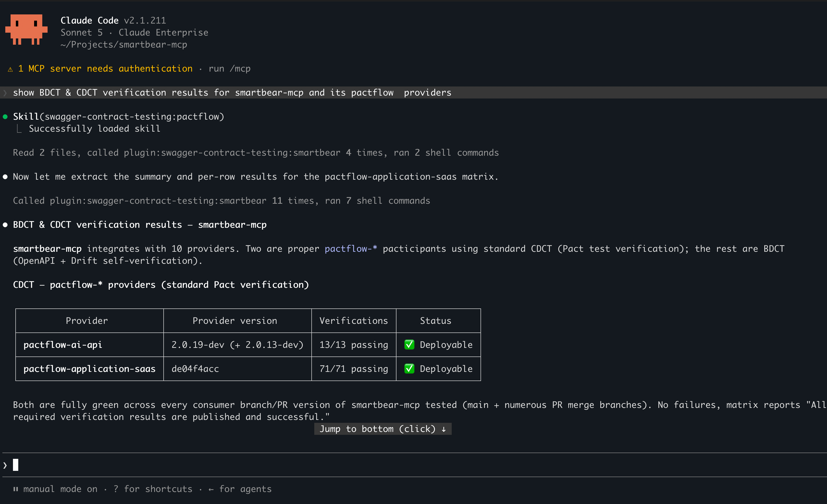This screenshot has height=504, width=827.
Task: Click the 'Verifications' column header
Action: tap(354, 321)
